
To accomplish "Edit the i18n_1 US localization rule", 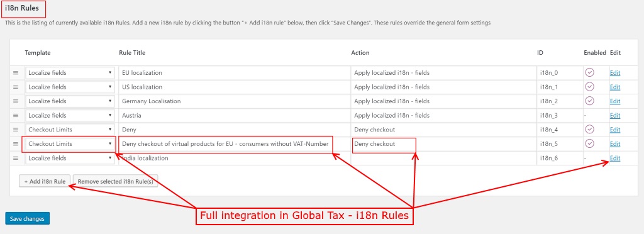I will click(615, 87).
